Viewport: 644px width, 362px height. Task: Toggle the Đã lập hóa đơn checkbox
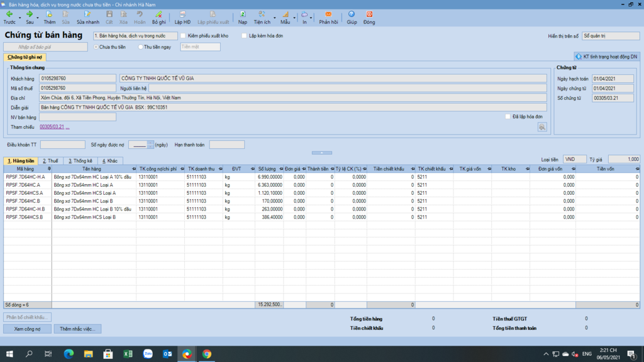tap(508, 116)
